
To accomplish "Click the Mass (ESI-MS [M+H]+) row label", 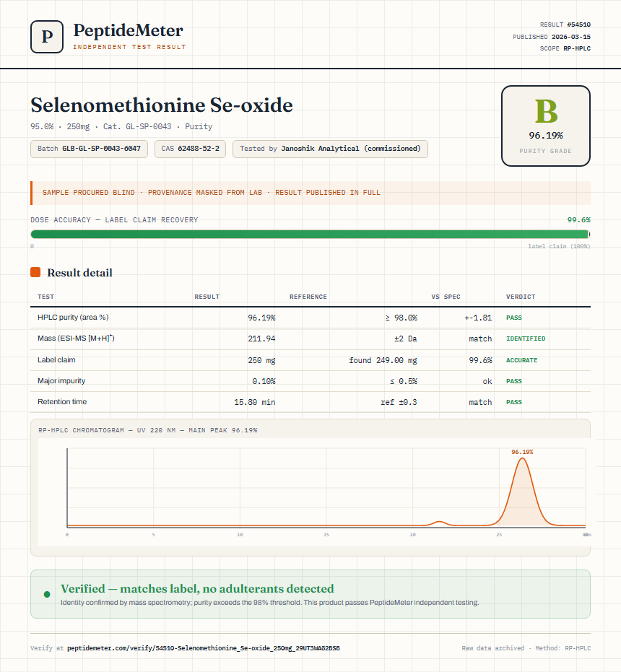I will coord(76,338).
